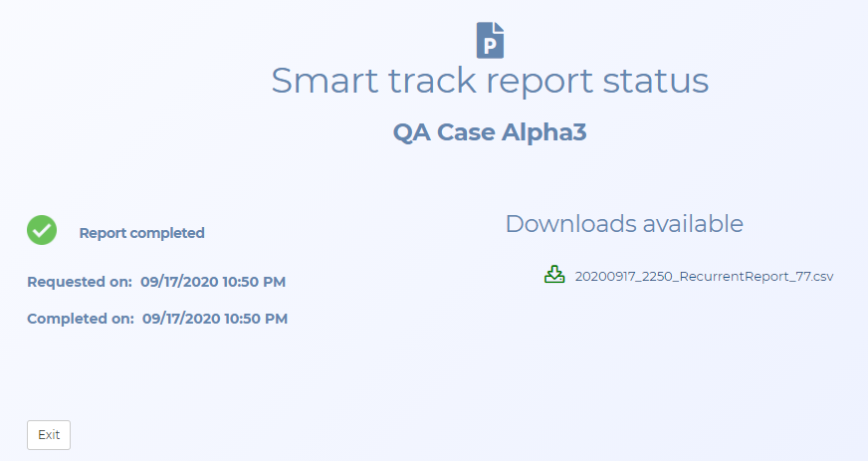Click the "Completed on:" label
The height and width of the screenshot is (461, 868).
81,319
